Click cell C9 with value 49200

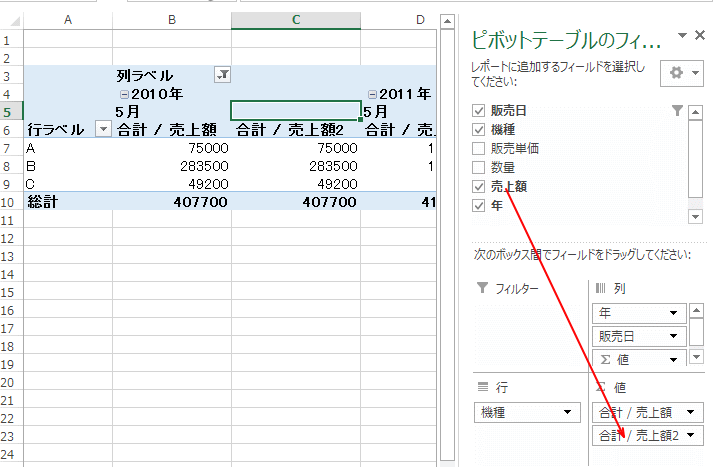(296, 184)
